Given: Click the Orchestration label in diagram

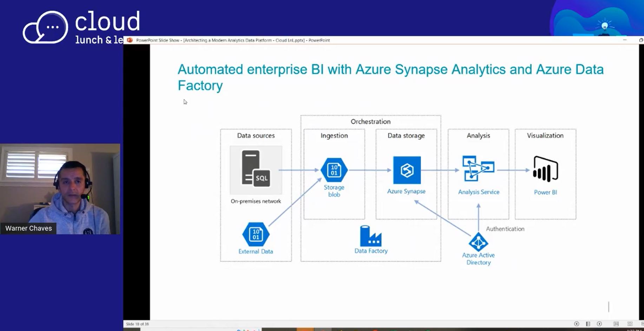Looking at the screenshot, I should [x=370, y=122].
